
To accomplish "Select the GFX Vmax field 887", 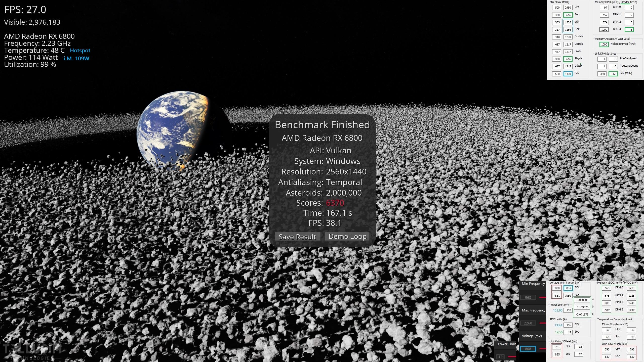I will [568, 288].
